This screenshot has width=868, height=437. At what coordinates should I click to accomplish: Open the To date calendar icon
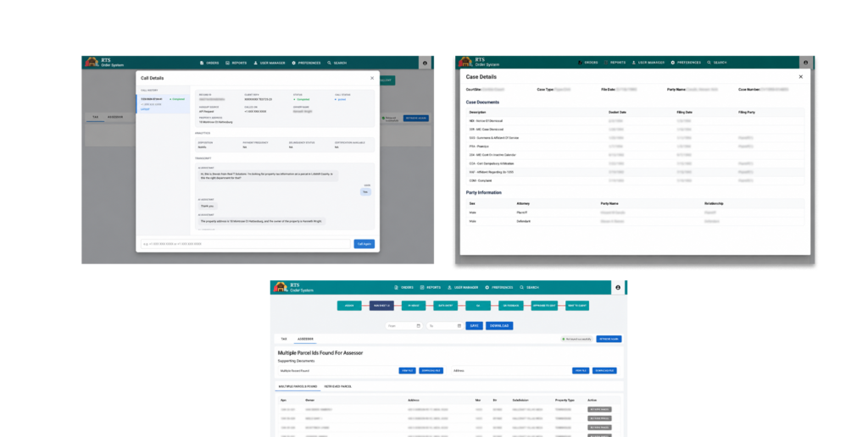459,326
